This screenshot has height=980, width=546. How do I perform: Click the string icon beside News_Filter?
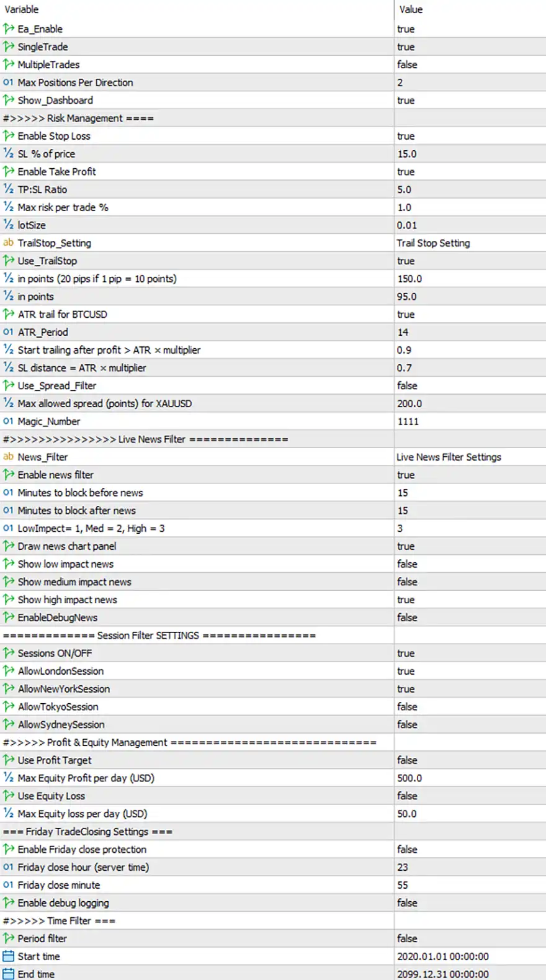click(8, 457)
